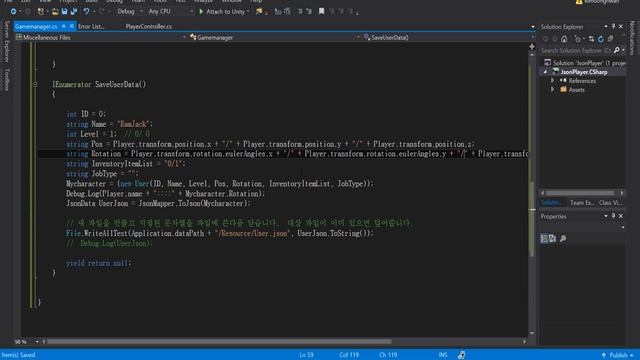The width and height of the screenshot is (640, 360).
Task: Expand the Assets folder node
Action: click(x=553, y=90)
